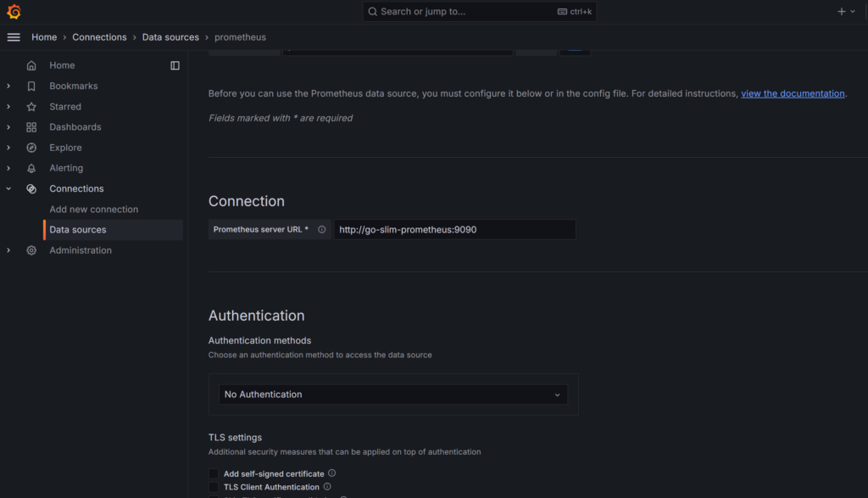Click the Administration gear icon
This screenshot has height=498, width=868.
point(31,249)
